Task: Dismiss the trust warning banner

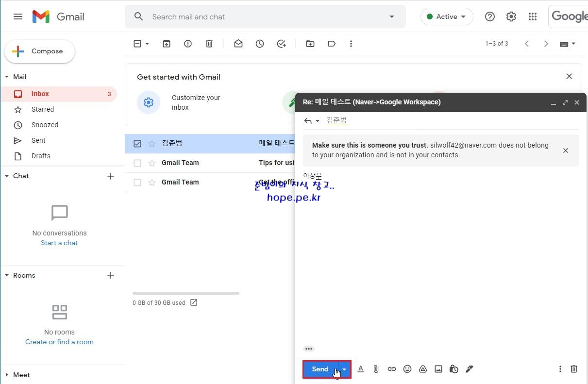Action: point(566,150)
